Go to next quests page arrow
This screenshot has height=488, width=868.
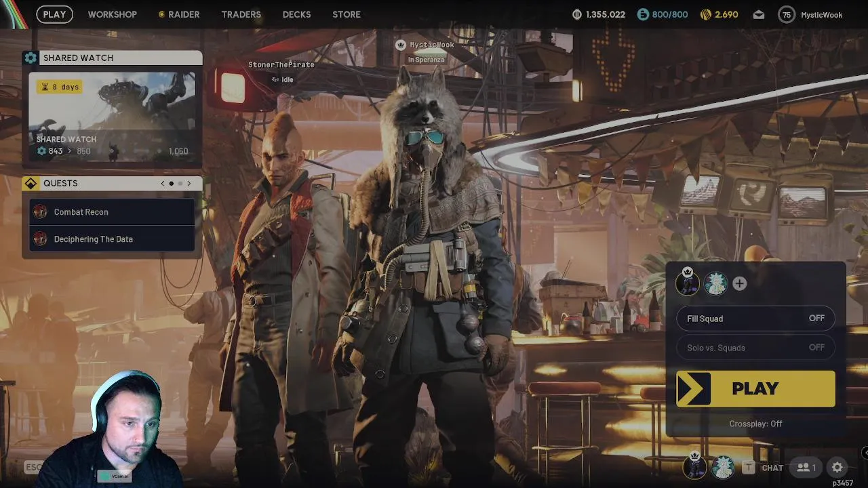pos(189,183)
